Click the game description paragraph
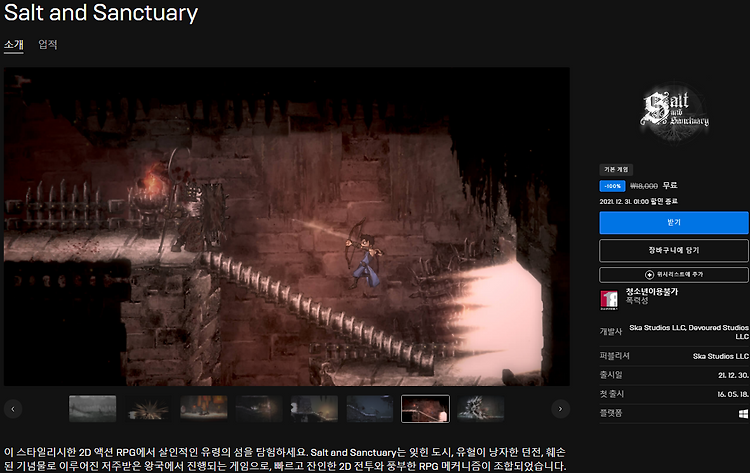This screenshot has height=473, width=750. 285,459
